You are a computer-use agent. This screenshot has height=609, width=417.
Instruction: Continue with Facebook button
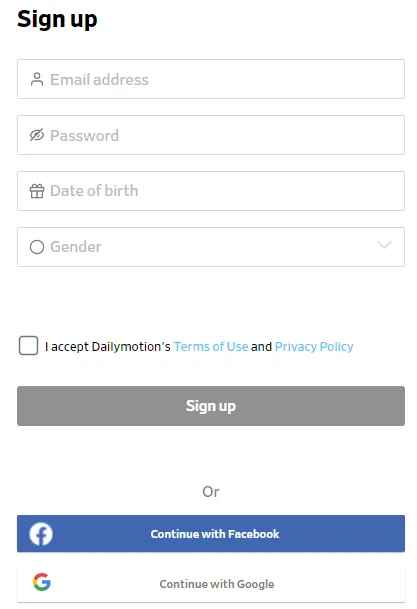[211, 534]
